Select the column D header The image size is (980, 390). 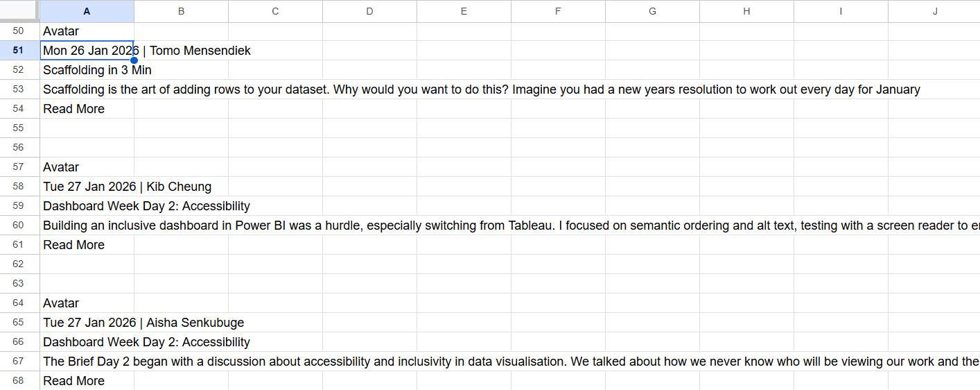point(369,11)
